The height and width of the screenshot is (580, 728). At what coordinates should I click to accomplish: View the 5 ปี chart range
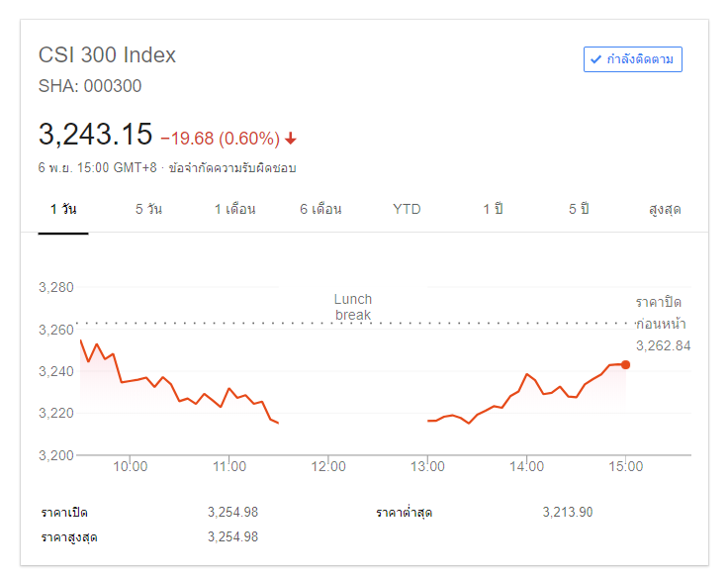tap(579, 209)
